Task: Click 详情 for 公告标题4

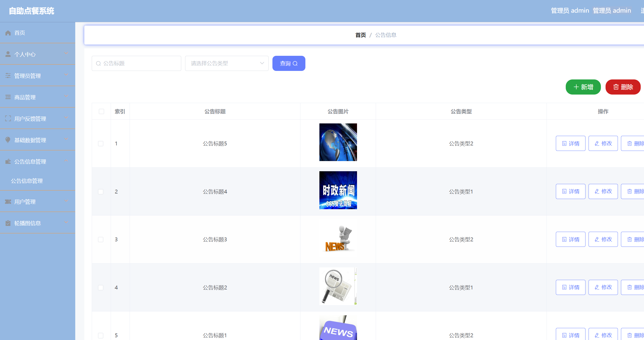Action: point(570,191)
